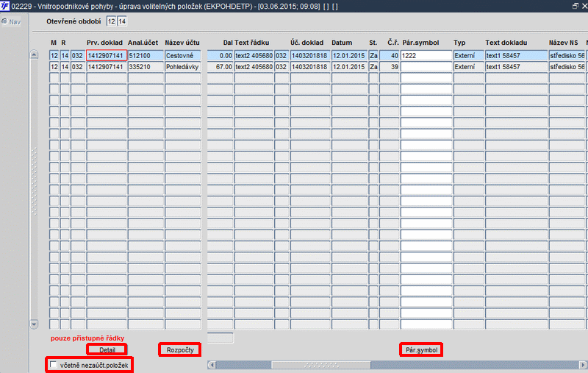Viewport: 588px width, 373px height.
Task: Click the Č.ř. cell with value 39
Action: tap(390, 67)
